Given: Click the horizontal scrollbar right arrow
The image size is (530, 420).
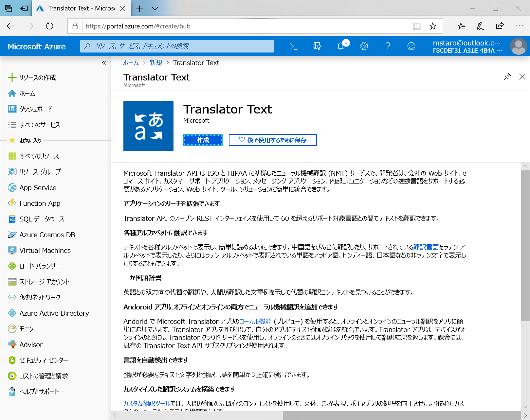Looking at the screenshot, I should pyautogui.click(x=525, y=415).
